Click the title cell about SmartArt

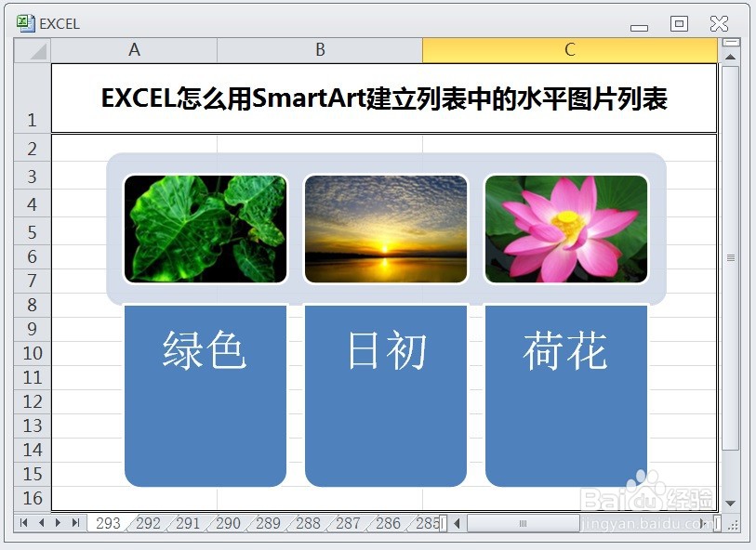[x=384, y=98]
